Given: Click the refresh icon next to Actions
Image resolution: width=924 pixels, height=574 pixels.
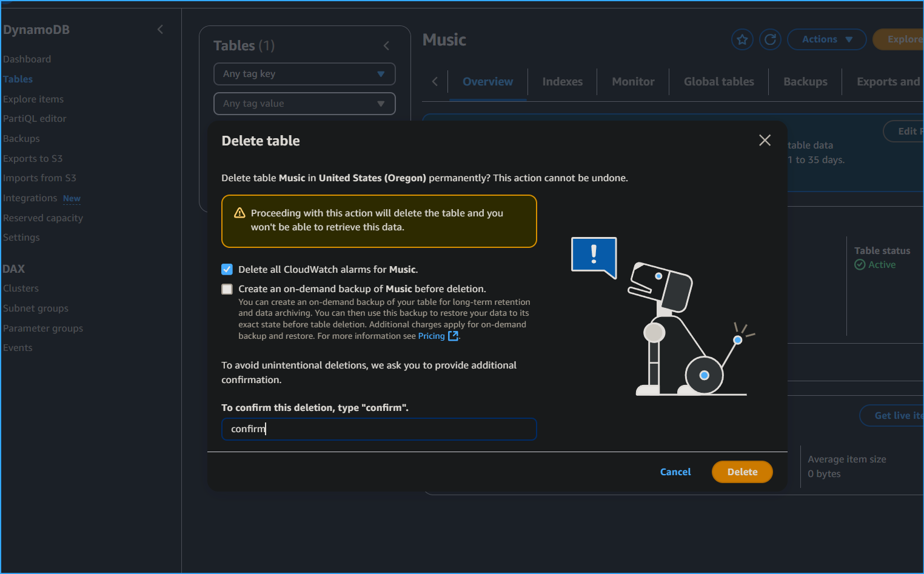Looking at the screenshot, I should (770, 40).
